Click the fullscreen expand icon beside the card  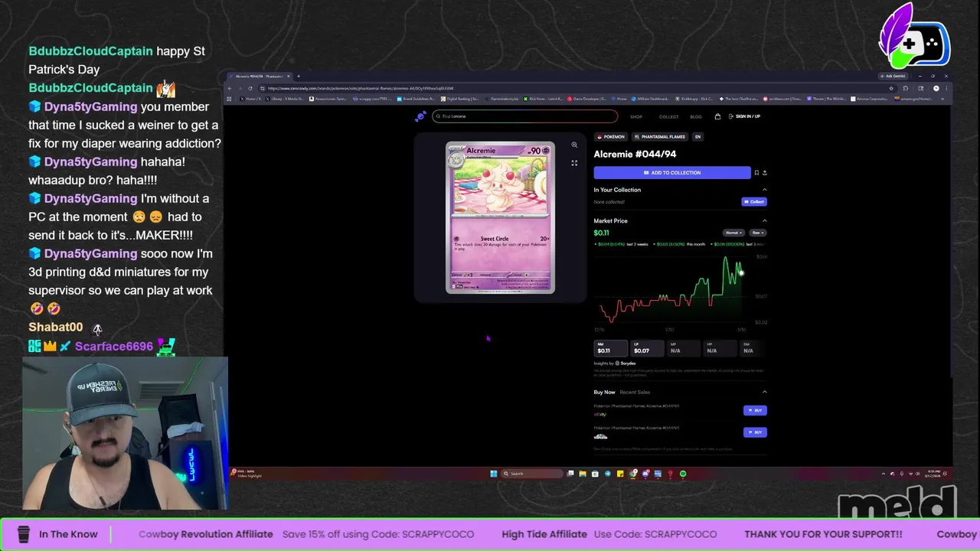(574, 163)
